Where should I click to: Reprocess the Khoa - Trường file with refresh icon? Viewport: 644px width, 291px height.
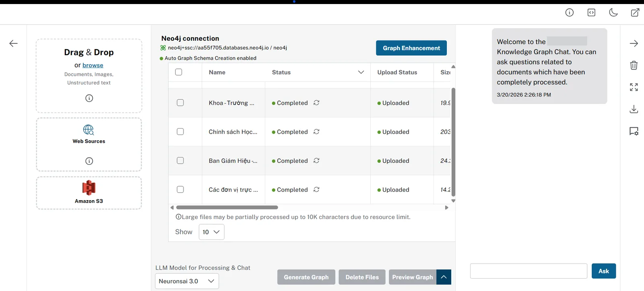point(316,103)
